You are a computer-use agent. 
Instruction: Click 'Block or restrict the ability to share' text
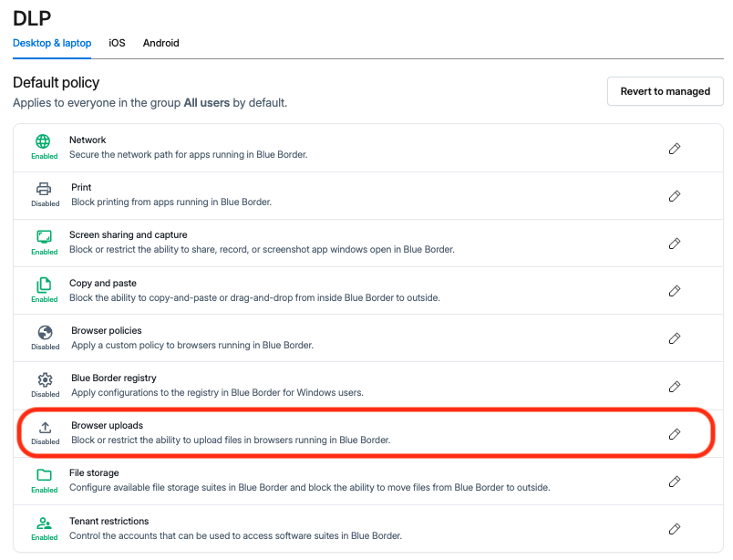262,249
